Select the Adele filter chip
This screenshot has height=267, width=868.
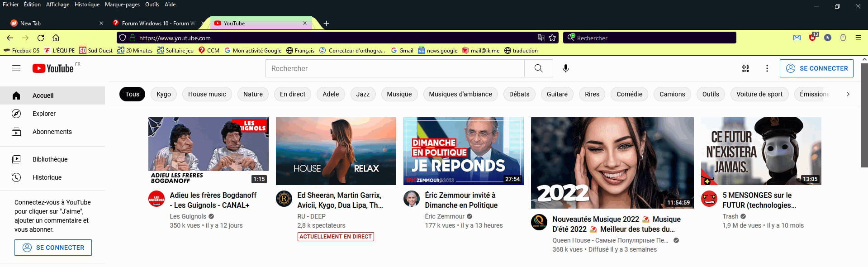click(x=331, y=94)
